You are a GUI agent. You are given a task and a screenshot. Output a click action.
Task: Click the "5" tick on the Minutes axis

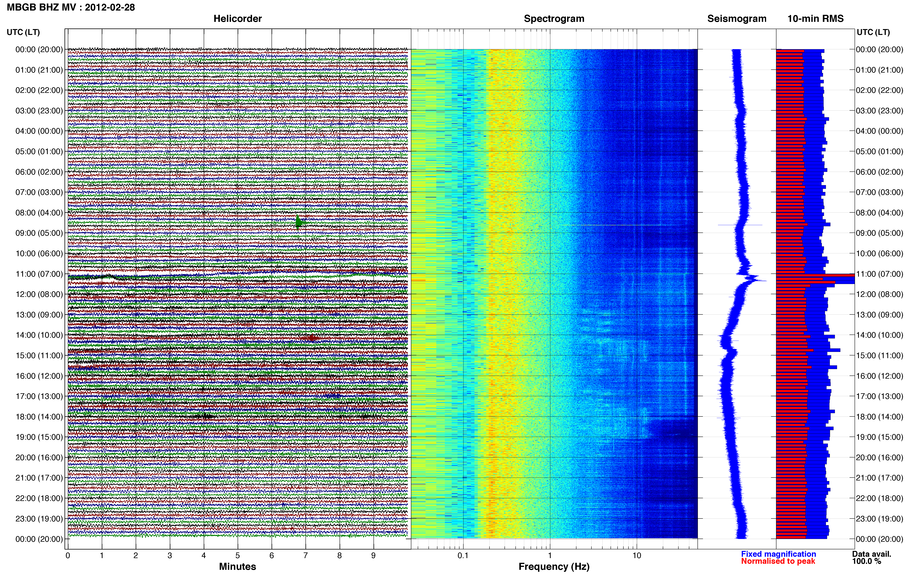click(238, 555)
